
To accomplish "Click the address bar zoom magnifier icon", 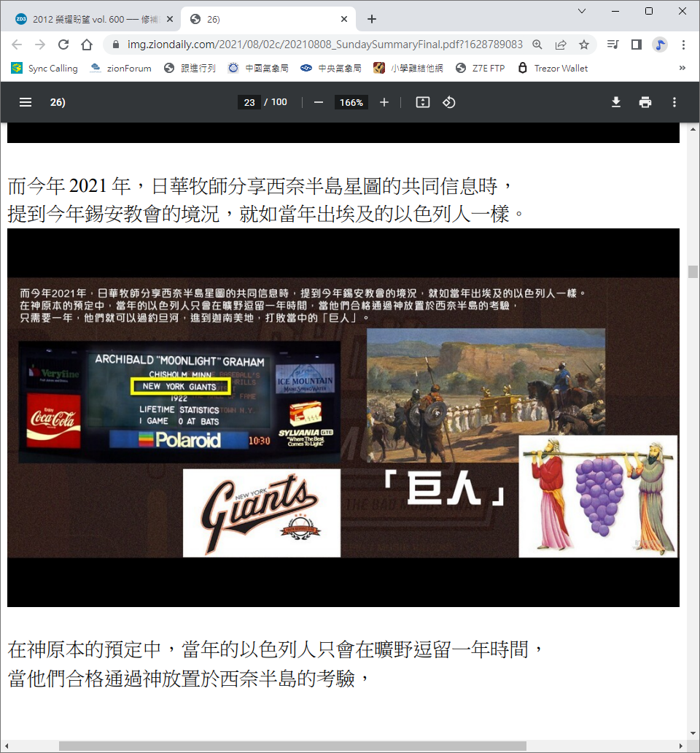I will [x=537, y=45].
